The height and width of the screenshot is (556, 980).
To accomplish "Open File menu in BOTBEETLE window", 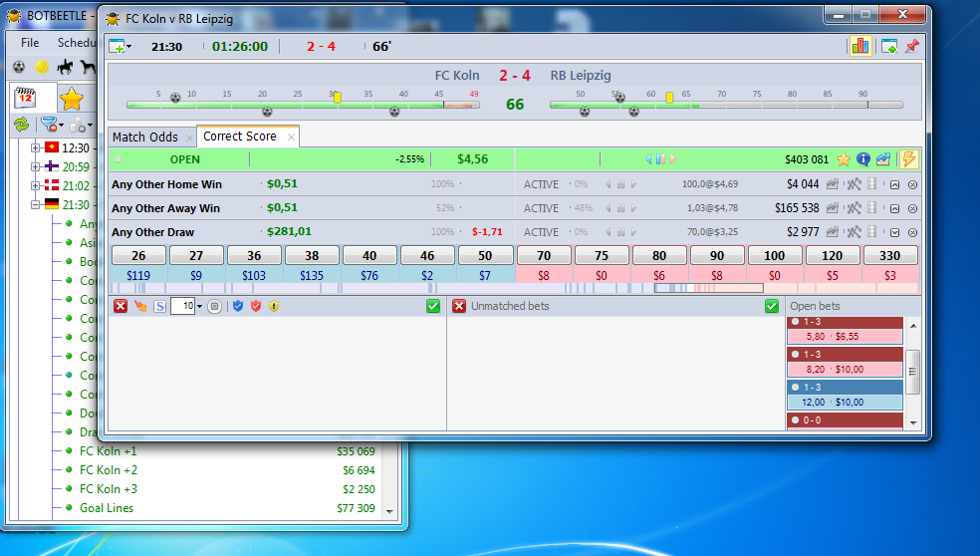I will click(x=29, y=43).
